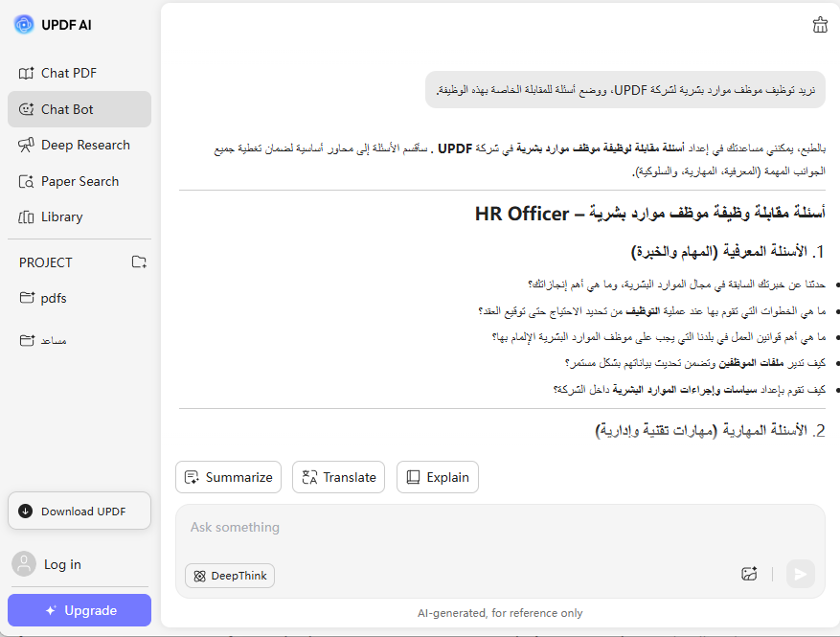The height and width of the screenshot is (637, 840).
Task: Create a new project folder icon
Action: (139, 262)
